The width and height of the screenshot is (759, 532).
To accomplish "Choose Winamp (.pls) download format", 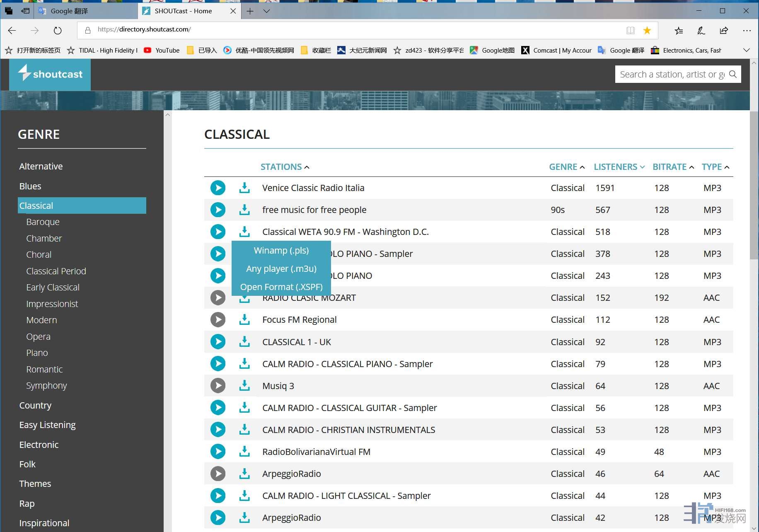I will point(281,250).
